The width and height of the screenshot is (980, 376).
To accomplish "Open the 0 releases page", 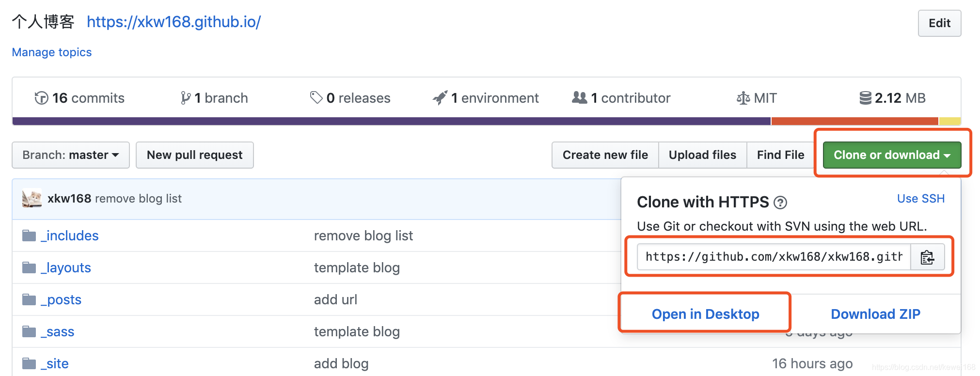I will click(350, 98).
